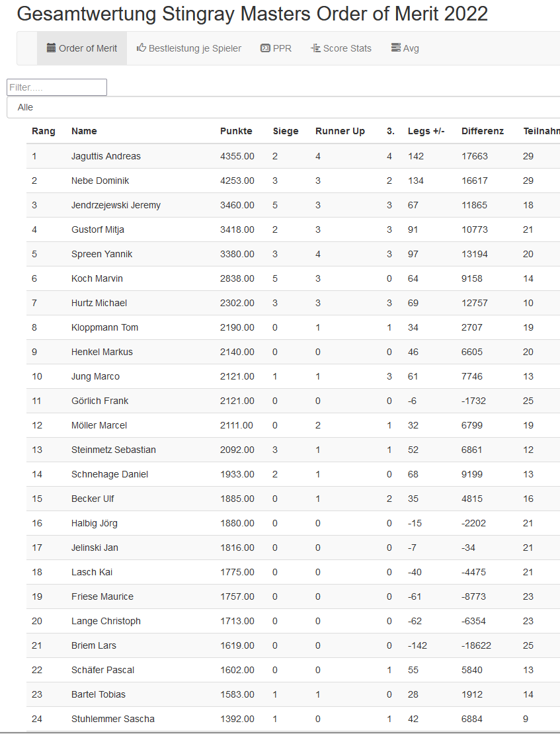Select the Koch Marvin row
This screenshot has width=560, height=734.
pos(97,278)
